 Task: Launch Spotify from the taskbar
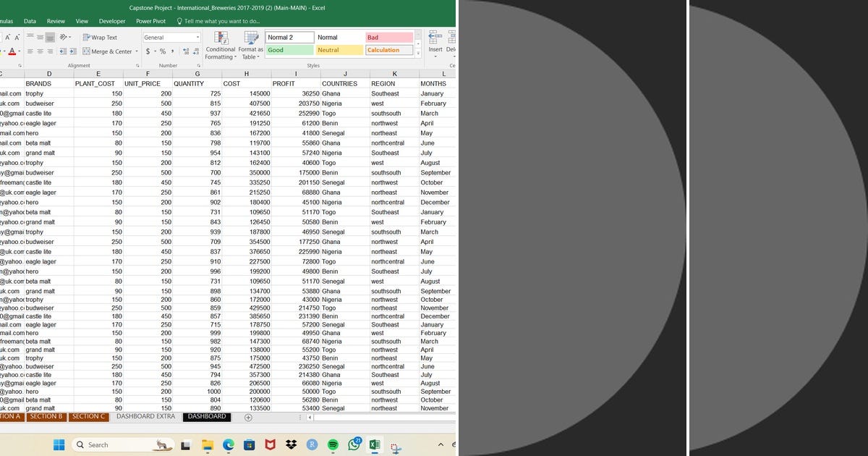point(333,444)
